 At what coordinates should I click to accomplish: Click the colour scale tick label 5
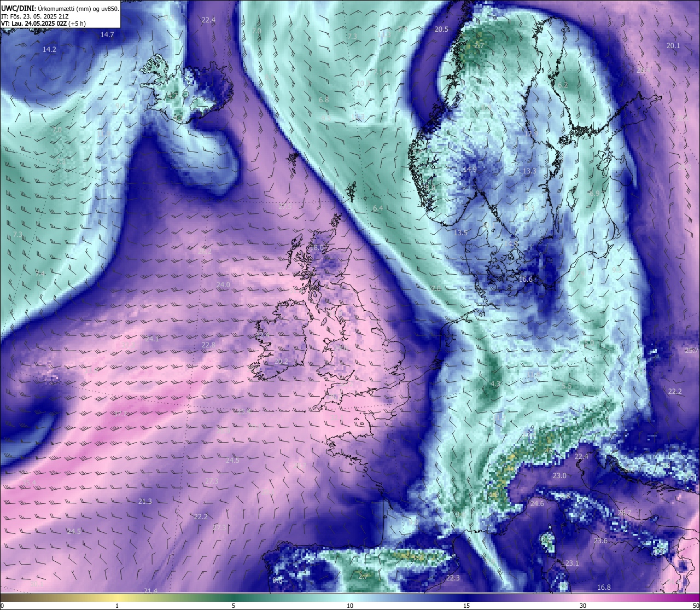234,606
